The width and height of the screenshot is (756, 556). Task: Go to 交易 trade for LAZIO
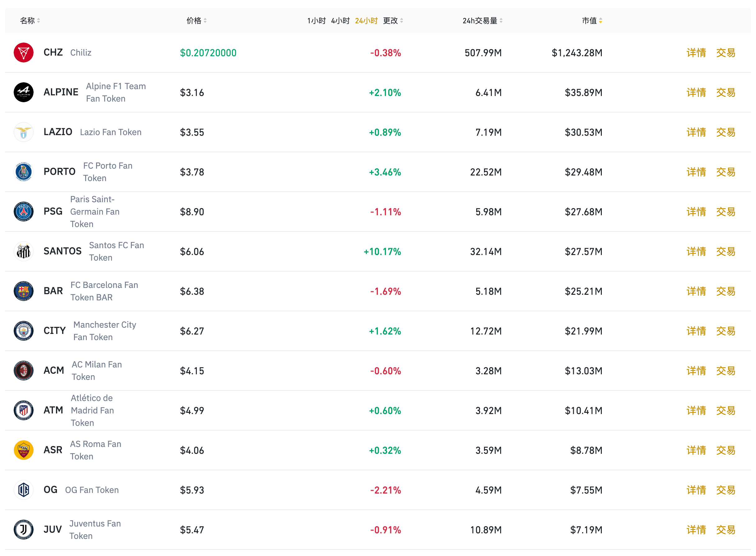[x=725, y=132]
